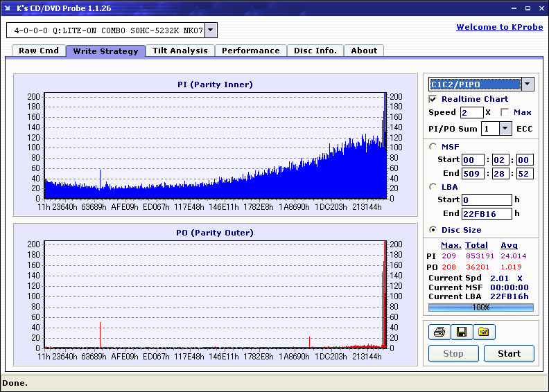Open the PI/PO Sum ECC dropdown
Image resolution: width=549 pixels, height=392 pixels.
point(505,129)
